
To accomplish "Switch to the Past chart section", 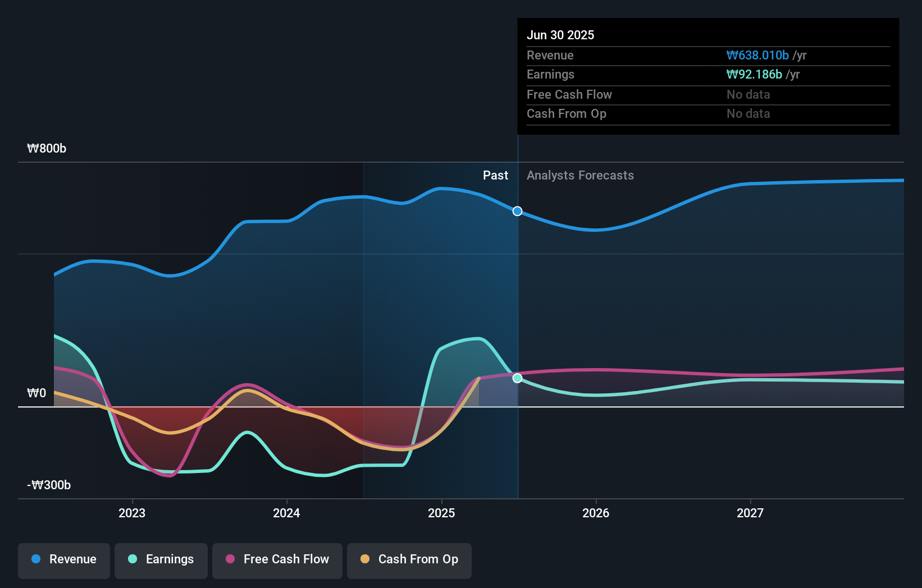I will tap(495, 175).
